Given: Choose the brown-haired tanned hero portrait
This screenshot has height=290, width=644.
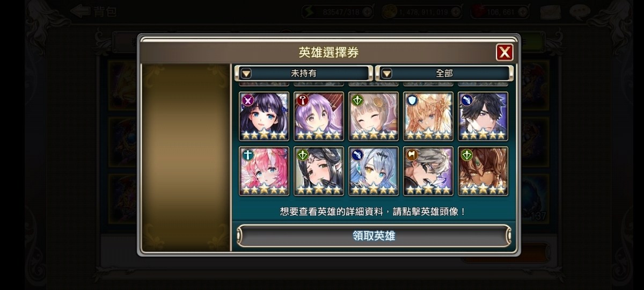Looking at the screenshot, I should pyautogui.click(x=482, y=171).
